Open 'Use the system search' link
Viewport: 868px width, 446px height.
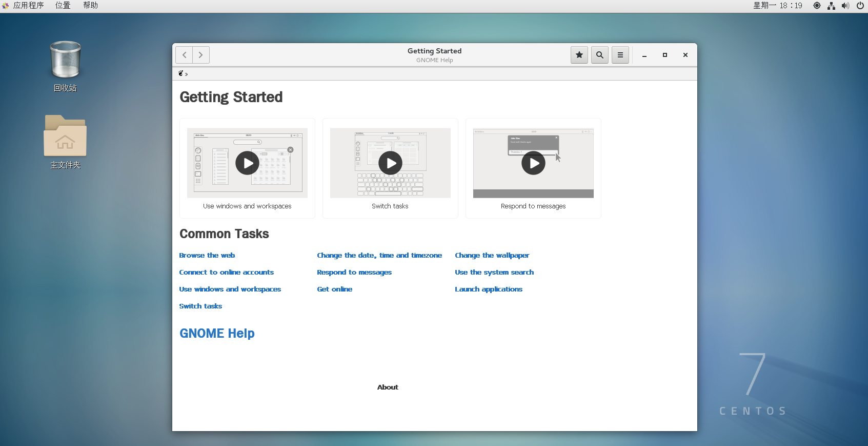tap(494, 272)
